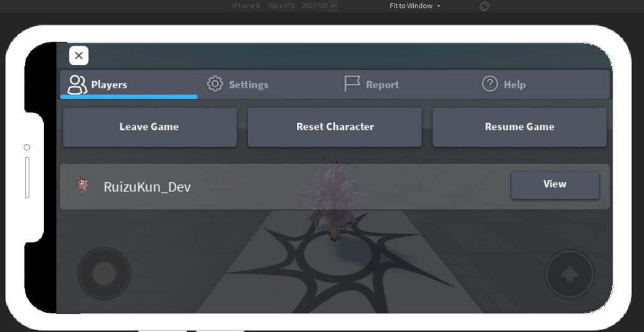Viewport: 644px width, 332px height.
Task: Click the rotate device orientation icon
Action: pos(484,6)
